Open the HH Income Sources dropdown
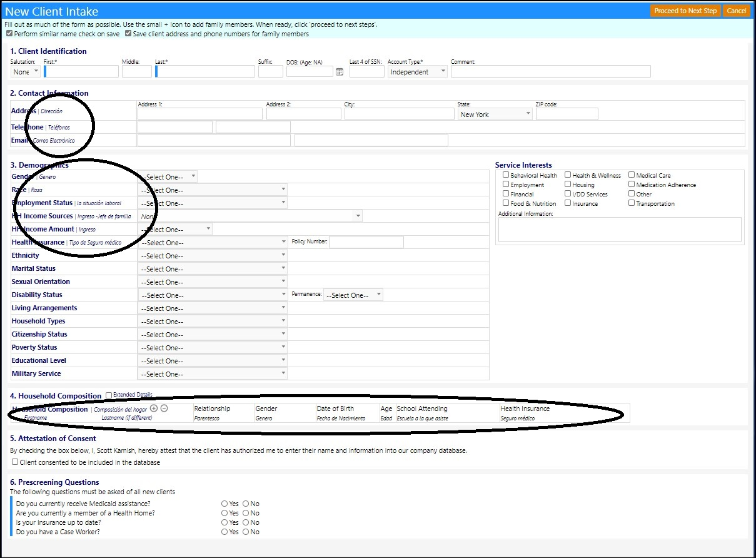This screenshot has height=558, width=756. coord(250,216)
